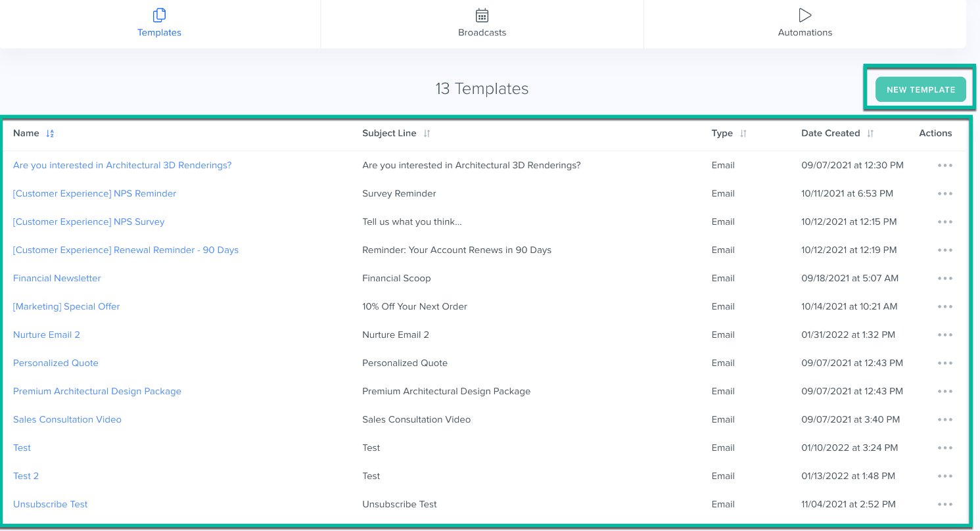Click the Subject Line column header label

pyautogui.click(x=389, y=133)
